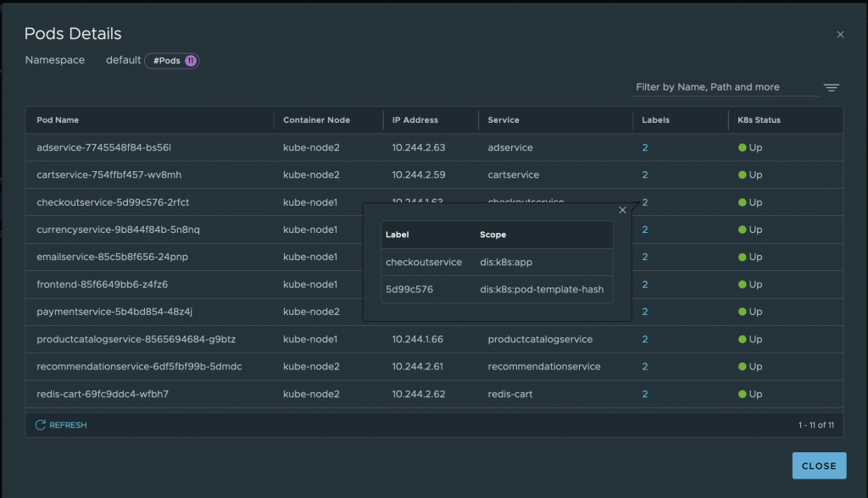The image size is (868, 498).
Task: Click green Up status dot for adservice
Action: click(742, 147)
